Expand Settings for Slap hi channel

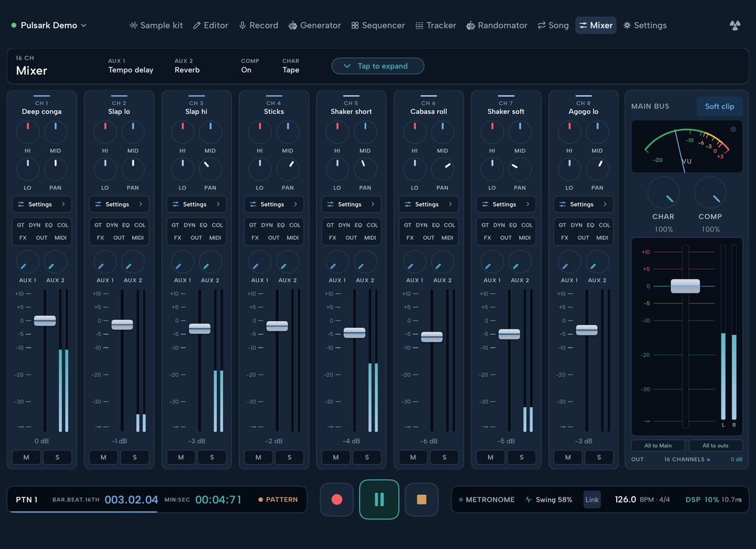(x=197, y=204)
